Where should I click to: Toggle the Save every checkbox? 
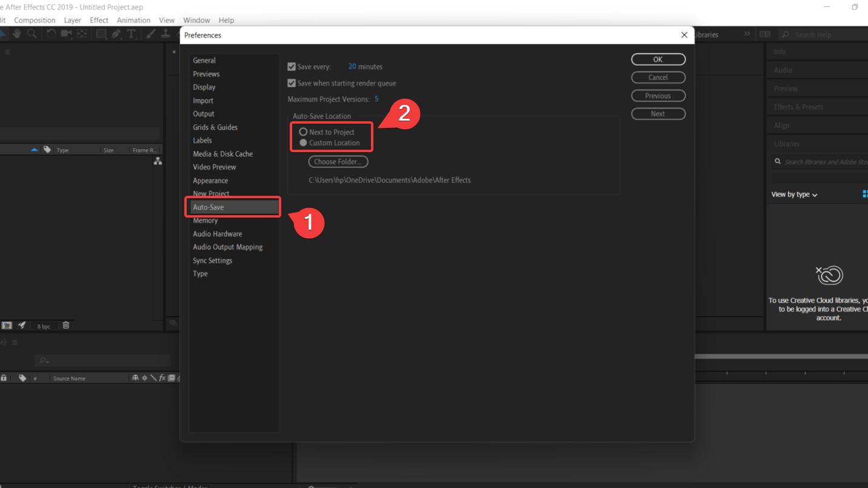pos(292,67)
